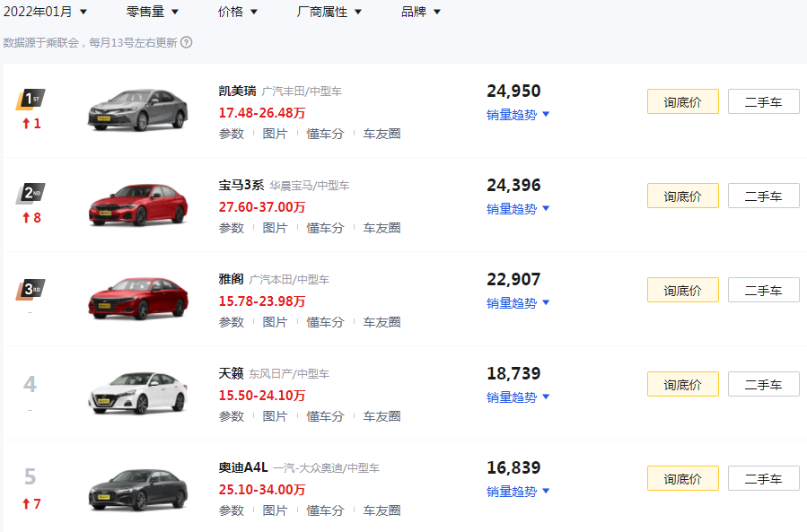This screenshot has height=532, width=807.
Task: Open the 奥迪A4L model title
Action: pos(242,467)
